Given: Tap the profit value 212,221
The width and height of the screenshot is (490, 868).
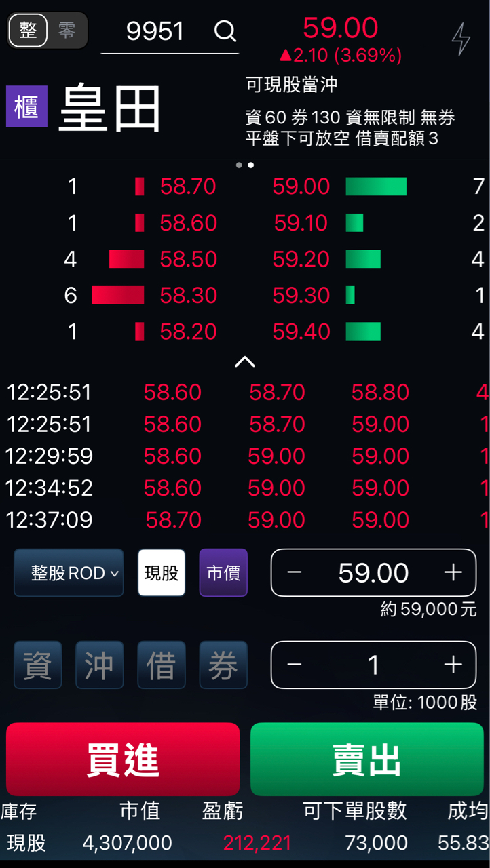Looking at the screenshot, I should coord(257,843).
